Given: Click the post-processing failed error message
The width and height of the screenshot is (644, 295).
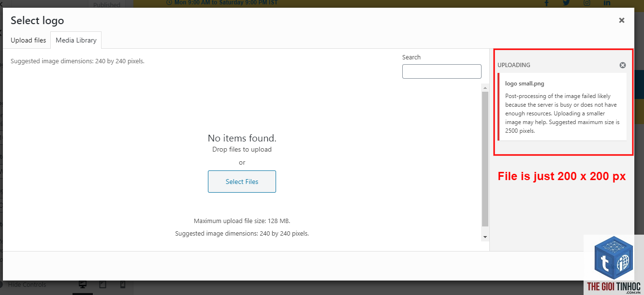Looking at the screenshot, I should 562,113.
